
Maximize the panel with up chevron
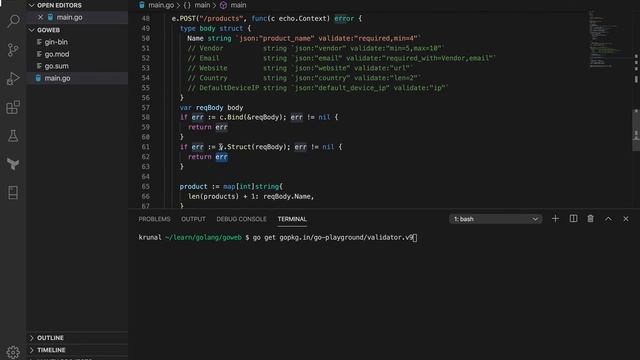(x=608, y=219)
